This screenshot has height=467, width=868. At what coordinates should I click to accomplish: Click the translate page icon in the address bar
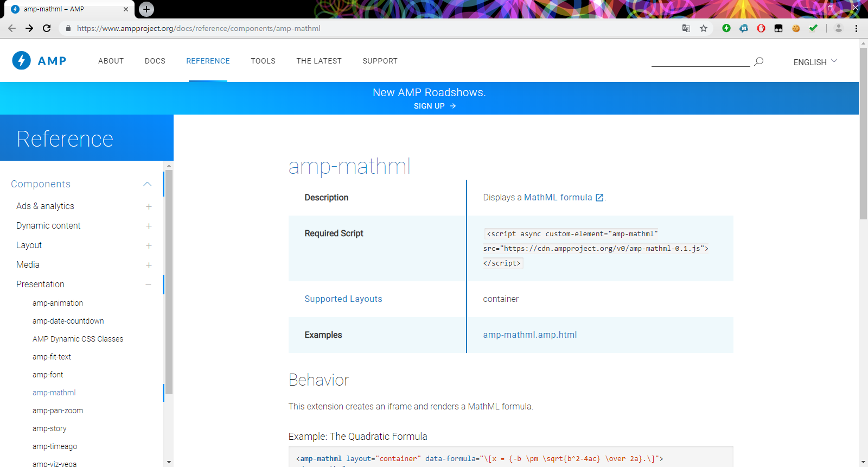[686, 28]
